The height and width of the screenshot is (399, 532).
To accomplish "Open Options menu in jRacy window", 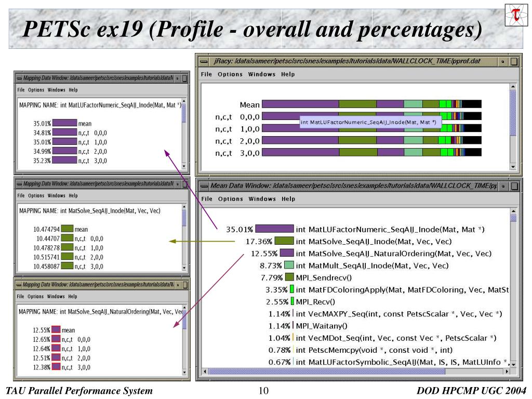I will coord(230,74).
